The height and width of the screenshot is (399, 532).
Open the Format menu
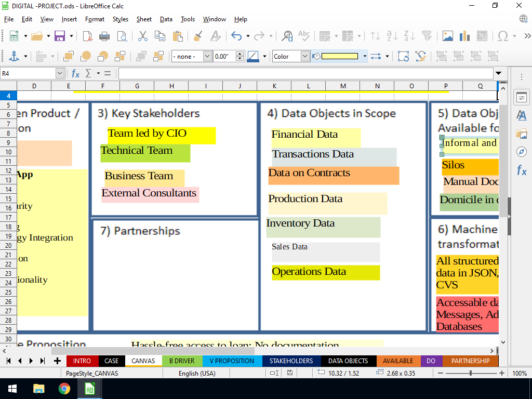coord(95,19)
